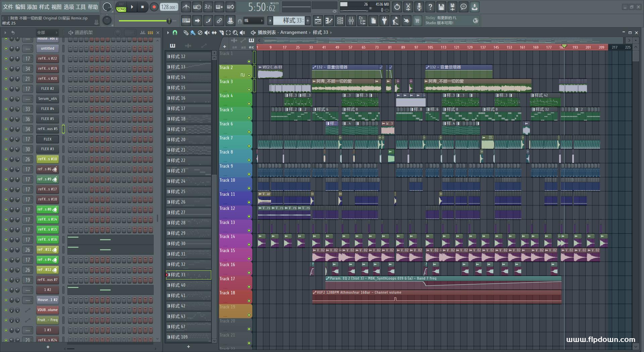Mute Track 2 with its green light
Viewport: 644px width, 352px height.
(x=249, y=75)
